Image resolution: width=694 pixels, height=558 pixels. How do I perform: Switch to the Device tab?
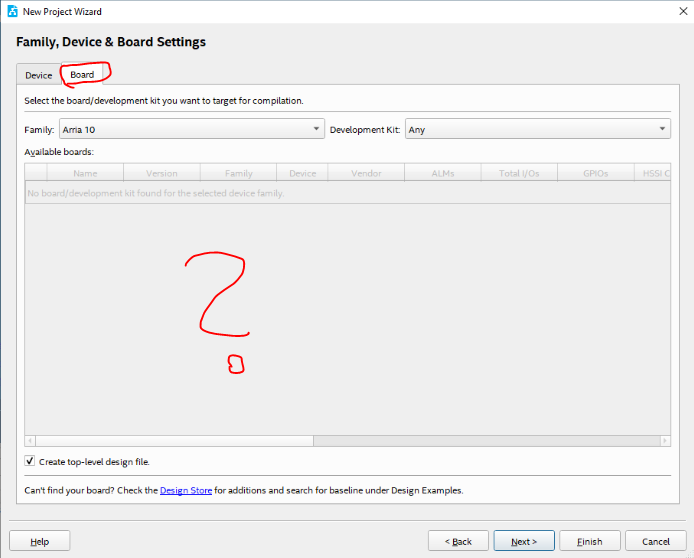39,75
